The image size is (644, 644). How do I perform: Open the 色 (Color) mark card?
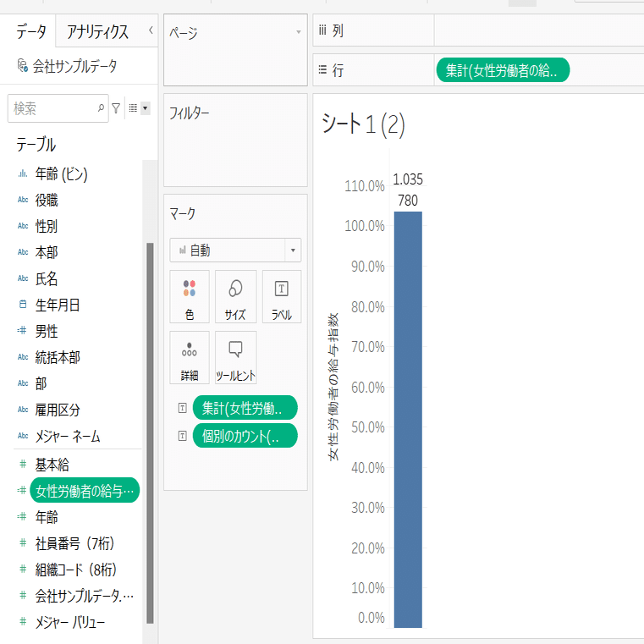190,296
